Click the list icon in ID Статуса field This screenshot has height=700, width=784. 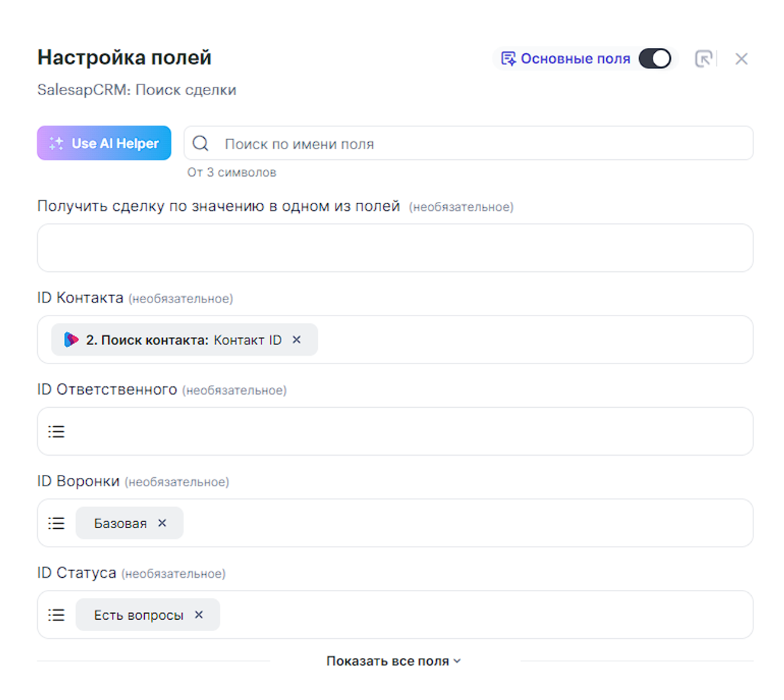pyautogui.click(x=56, y=614)
